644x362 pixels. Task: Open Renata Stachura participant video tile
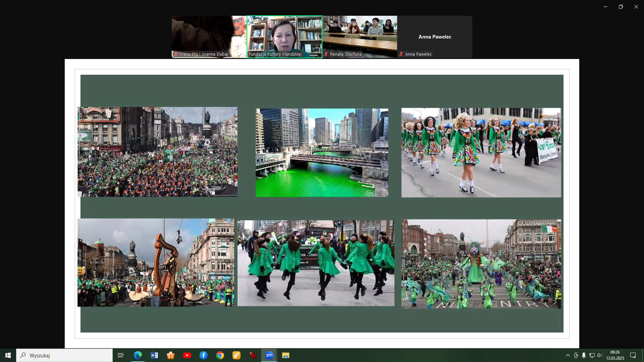click(360, 37)
